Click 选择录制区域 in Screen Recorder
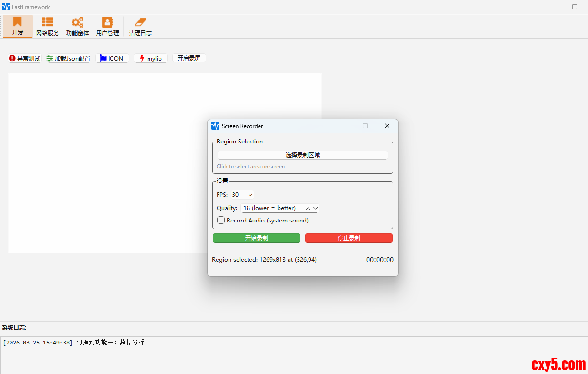Viewport: 588px width, 374px height. (x=303, y=155)
